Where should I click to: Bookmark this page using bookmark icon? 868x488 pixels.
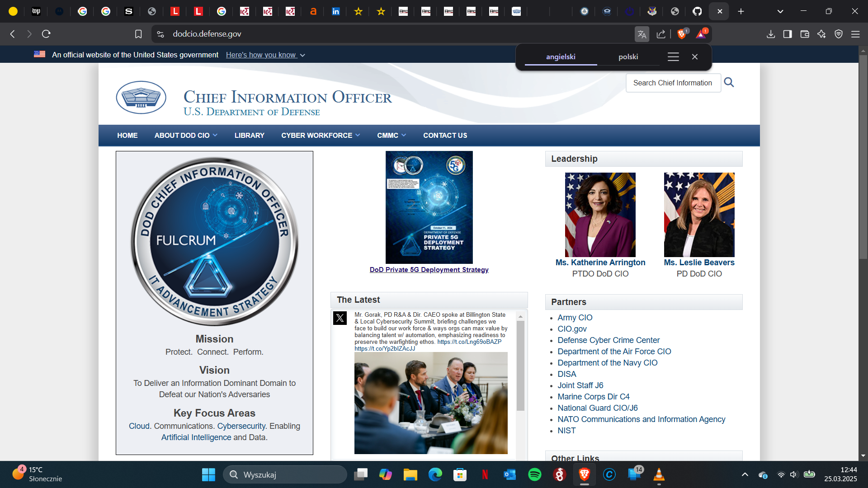point(138,34)
